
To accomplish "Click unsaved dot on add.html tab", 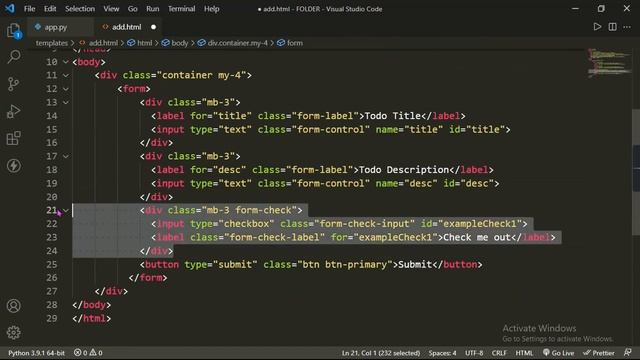I will coord(153,27).
